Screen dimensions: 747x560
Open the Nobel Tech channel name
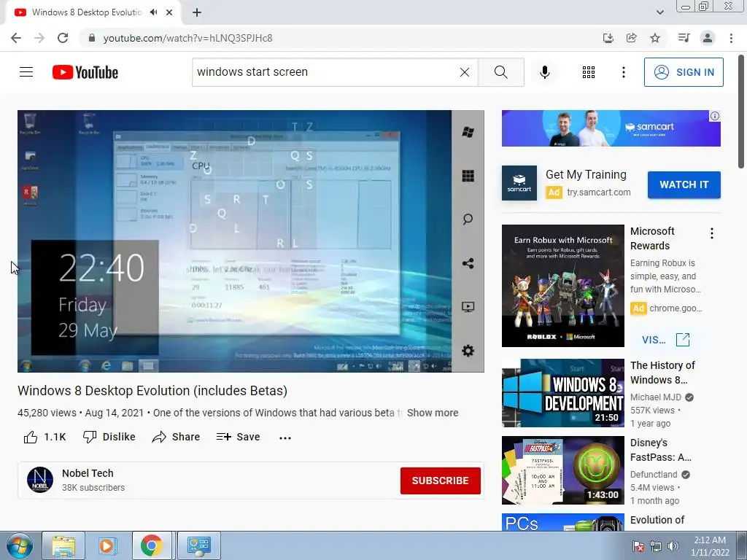(88, 473)
